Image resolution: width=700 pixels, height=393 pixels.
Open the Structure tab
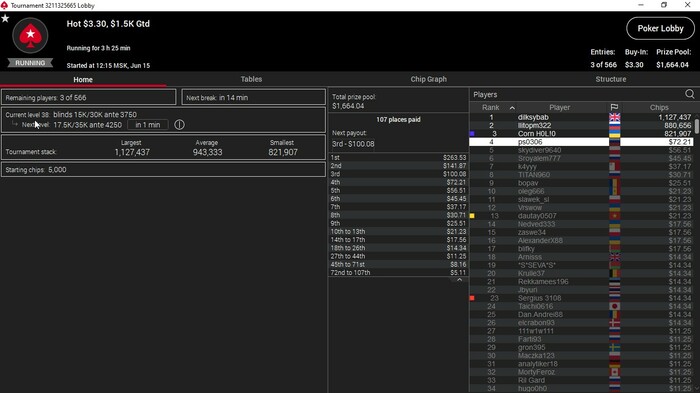pos(611,79)
